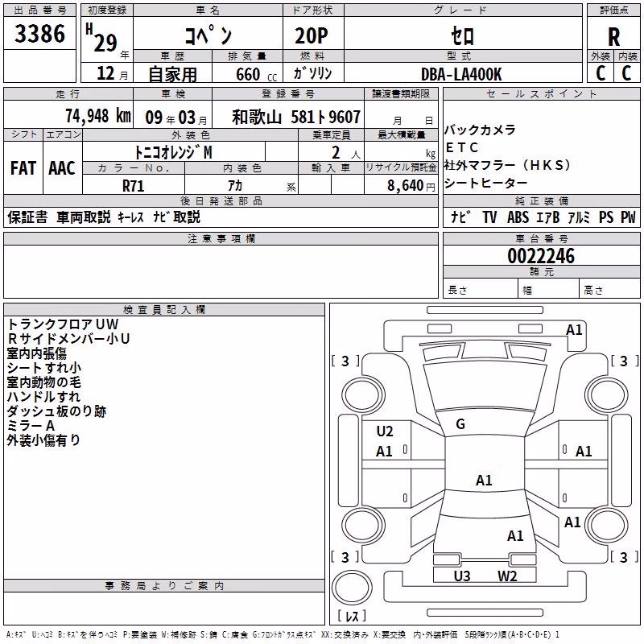Click the interior color アカ

click(x=235, y=186)
